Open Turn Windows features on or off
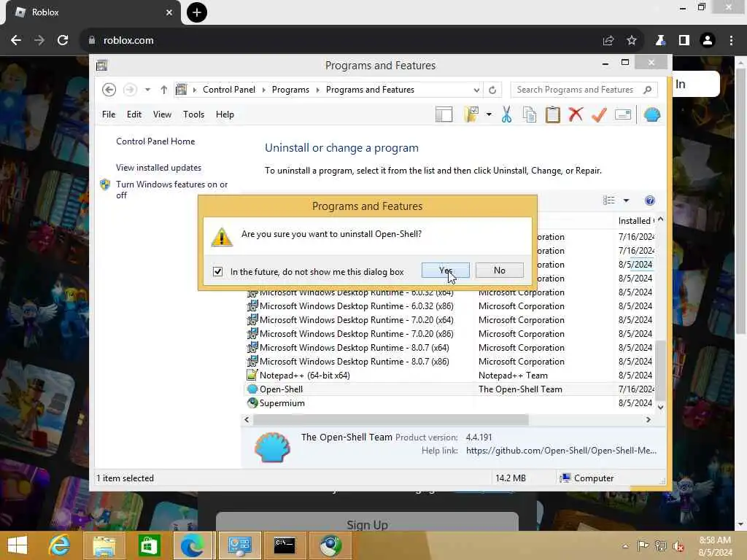Viewport: 747px width, 560px height. (171, 190)
